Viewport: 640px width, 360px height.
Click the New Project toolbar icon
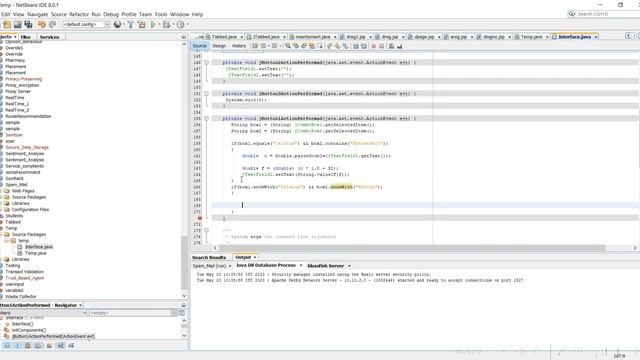click(x=7, y=24)
